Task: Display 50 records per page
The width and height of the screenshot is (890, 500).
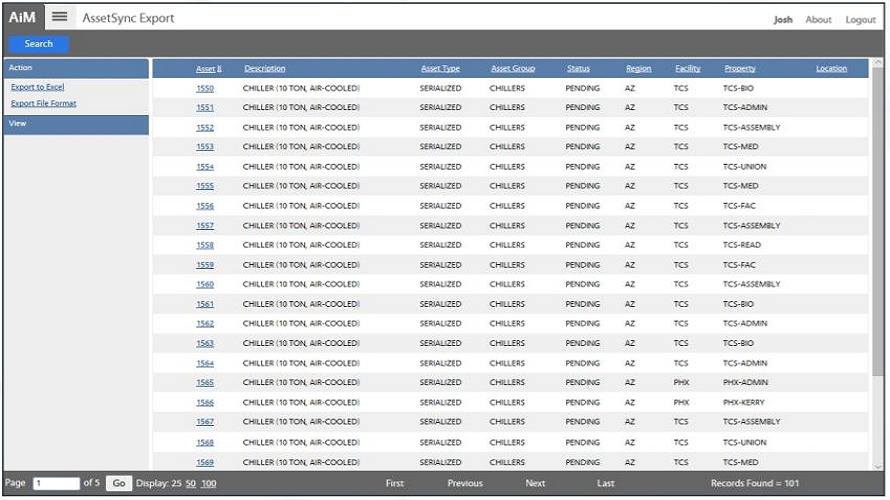Action: coord(191,484)
